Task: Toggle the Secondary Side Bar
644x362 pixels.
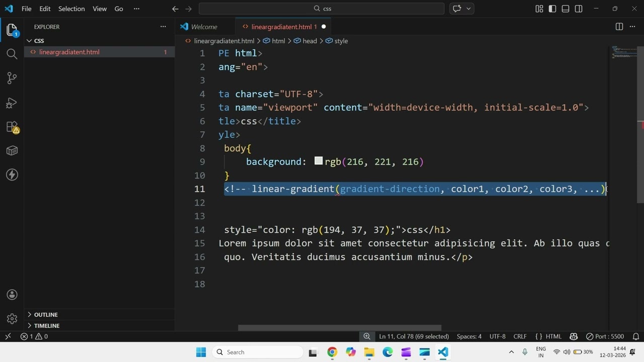Action: tap(579, 9)
